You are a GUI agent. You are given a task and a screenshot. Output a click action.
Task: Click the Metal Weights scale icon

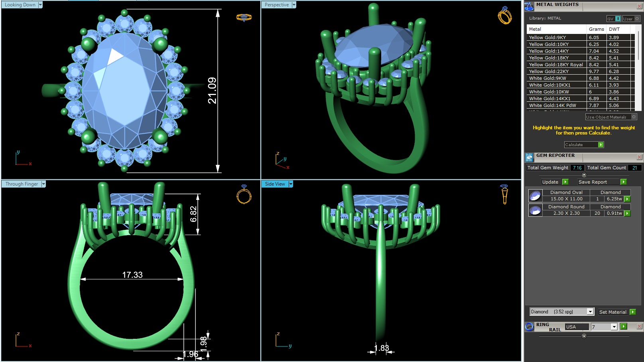pos(529,6)
